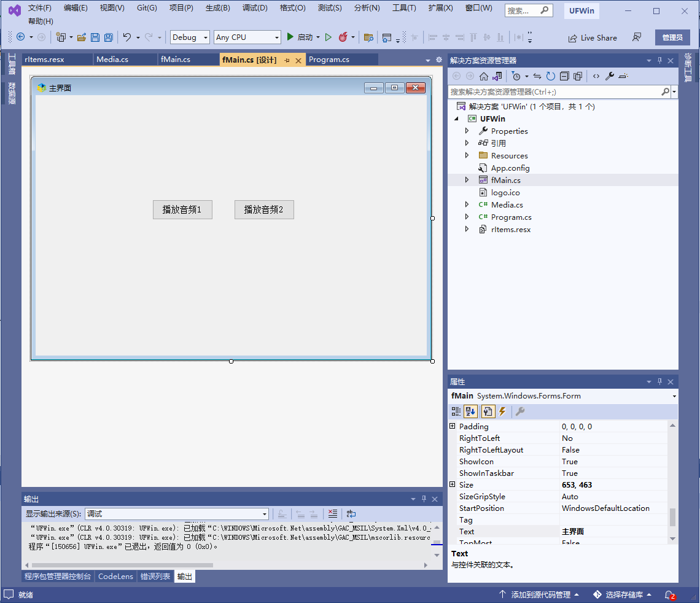The image size is (700, 603).
Task: Click Clear All icon in Output window
Action: (x=333, y=514)
